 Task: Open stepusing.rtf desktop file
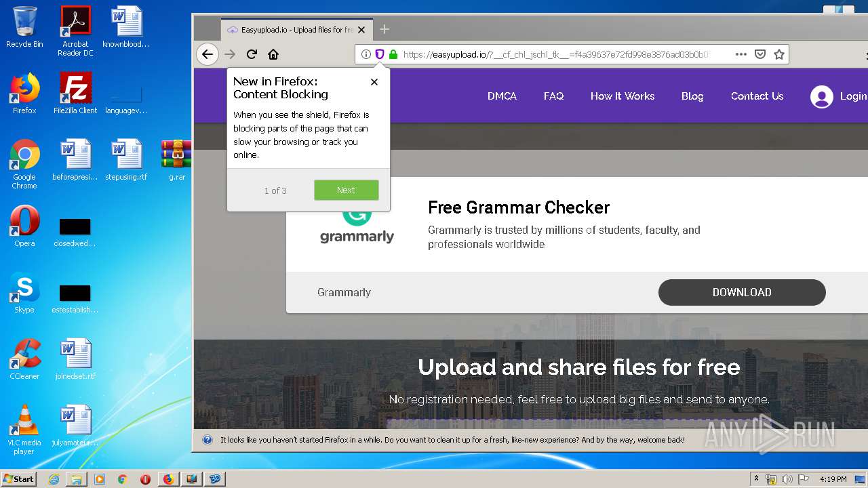click(x=126, y=161)
